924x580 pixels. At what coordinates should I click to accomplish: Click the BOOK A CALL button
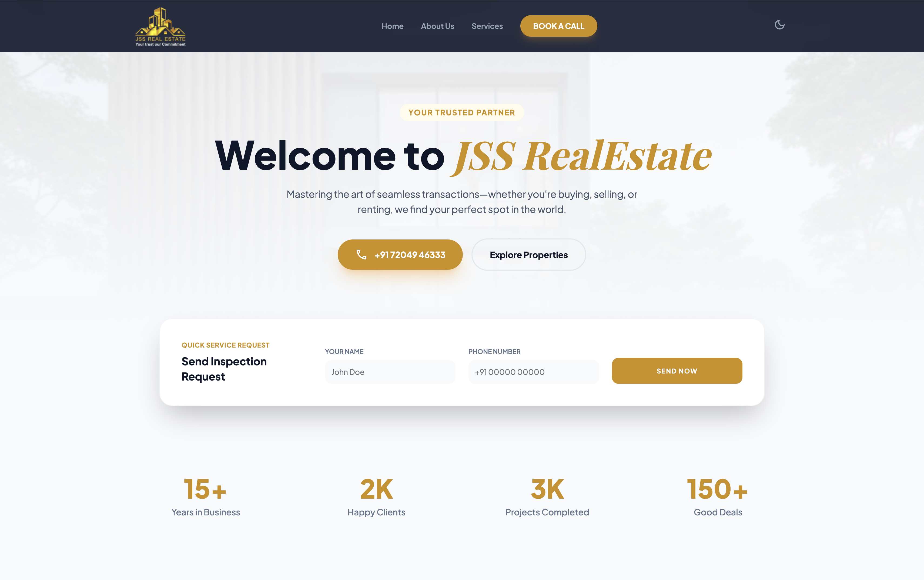coord(558,26)
